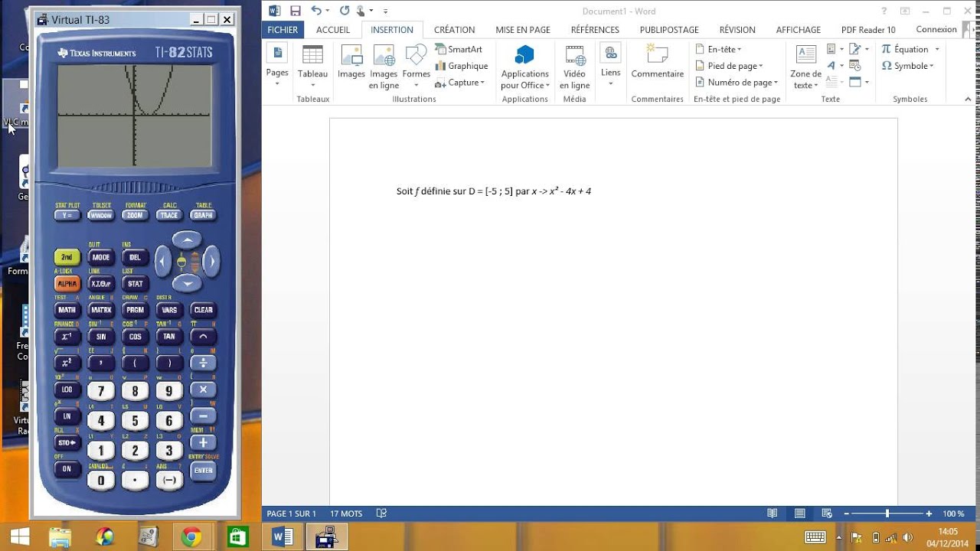Click the yellow 2nd key
Viewport: 980px width, 551px height.
tap(67, 257)
